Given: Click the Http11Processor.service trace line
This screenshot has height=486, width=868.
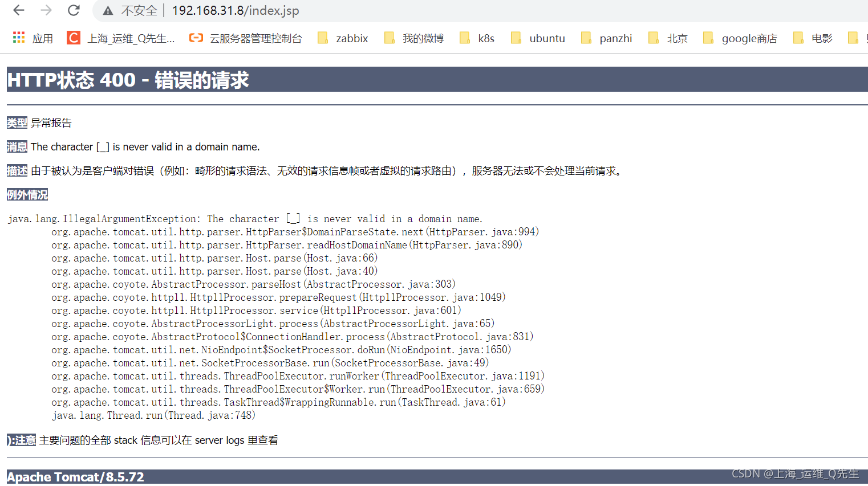Looking at the screenshot, I should click(x=256, y=311).
